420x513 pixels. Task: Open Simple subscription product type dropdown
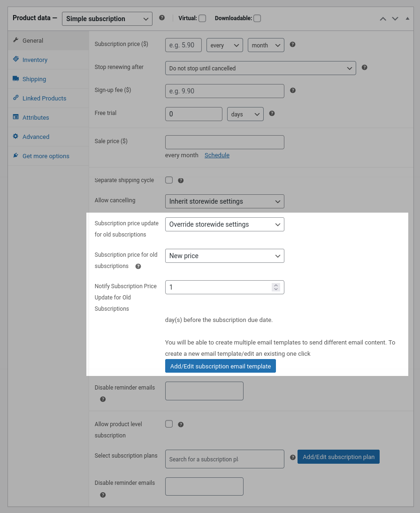tap(107, 19)
